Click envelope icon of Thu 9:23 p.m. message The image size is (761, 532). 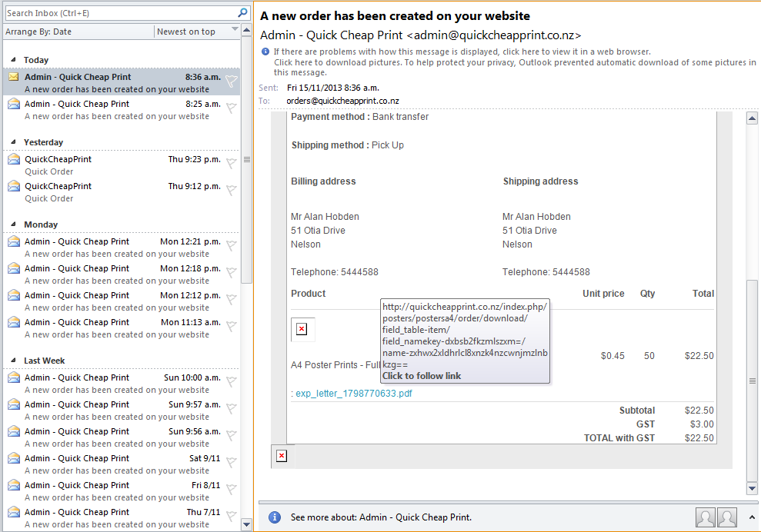pyautogui.click(x=14, y=158)
